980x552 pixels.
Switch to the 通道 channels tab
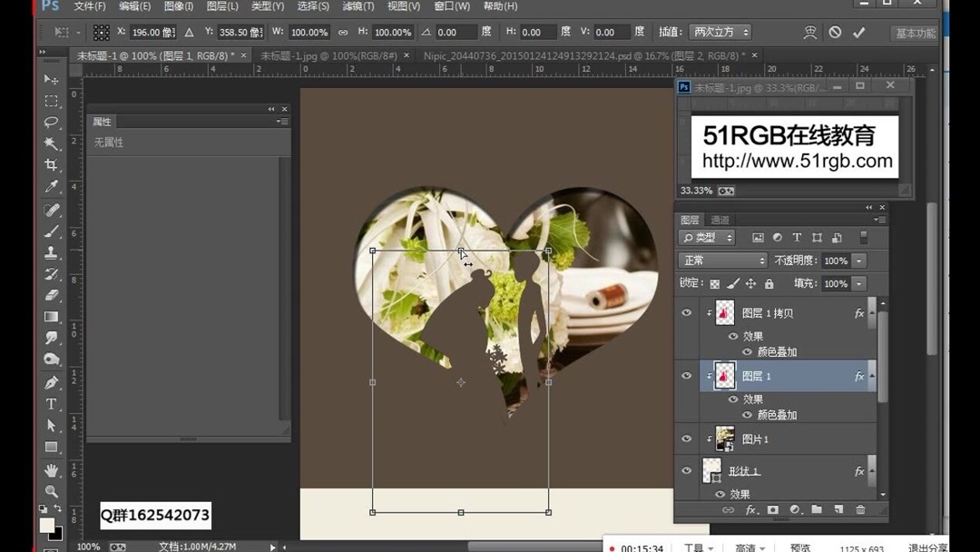coord(720,219)
